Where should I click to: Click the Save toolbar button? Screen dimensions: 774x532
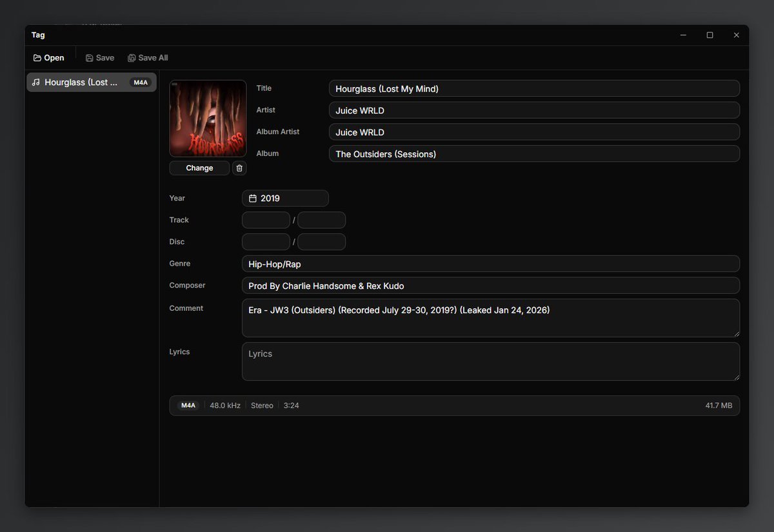[x=100, y=58]
